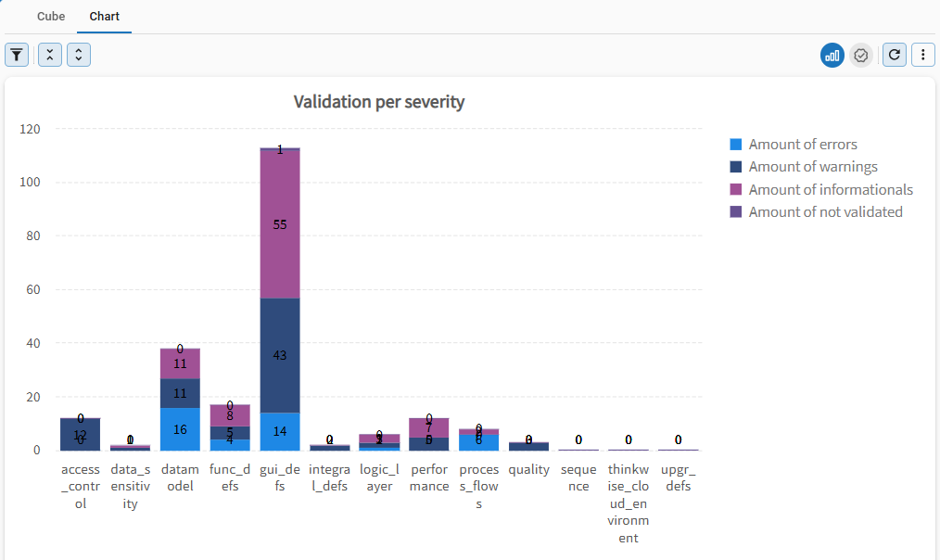Screen dimensions: 940x560
Task: Click the func_defs informationals segment labeled 8
Action: coord(230,415)
